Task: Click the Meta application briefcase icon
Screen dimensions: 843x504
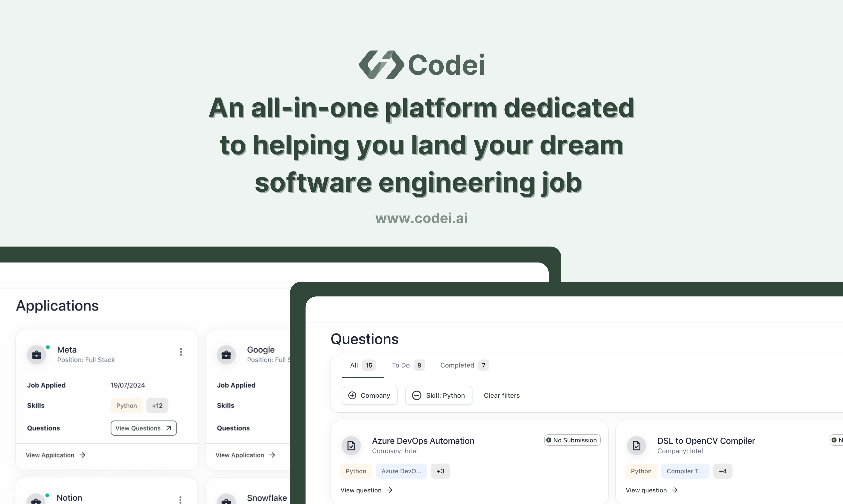Action: 37,354
